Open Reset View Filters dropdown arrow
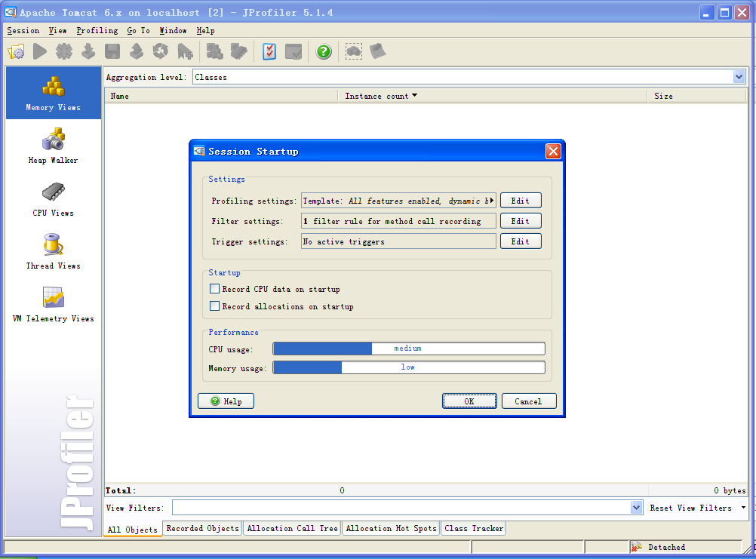Image resolution: width=756 pixels, height=559 pixels. click(x=743, y=508)
